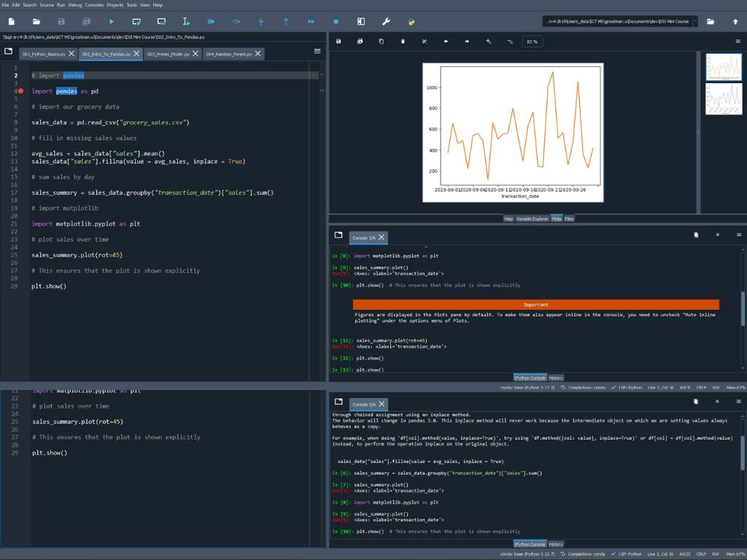747x560 pixels.
Task: Open the PYTHONPATH manager Python icon
Action: click(411, 21)
